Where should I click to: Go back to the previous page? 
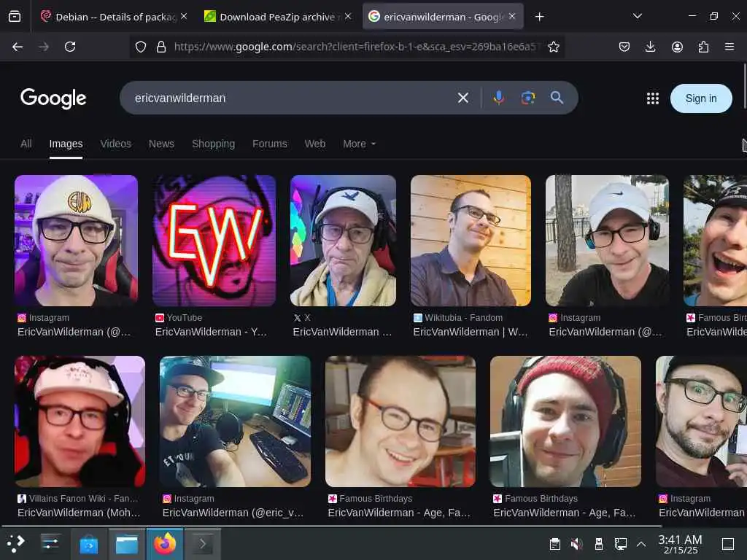coord(18,47)
